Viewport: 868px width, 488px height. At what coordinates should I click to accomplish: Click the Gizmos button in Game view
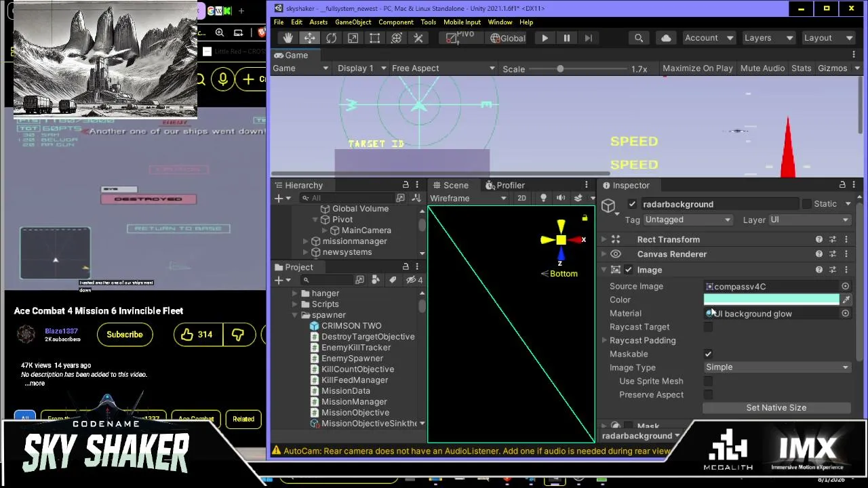point(832,68)
